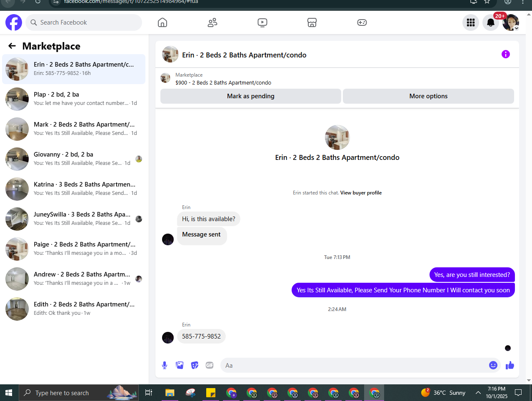Click the 'Yes Its Still Available' long message
532x401 pixels.
pyautogui.click(x=403, y=290)
